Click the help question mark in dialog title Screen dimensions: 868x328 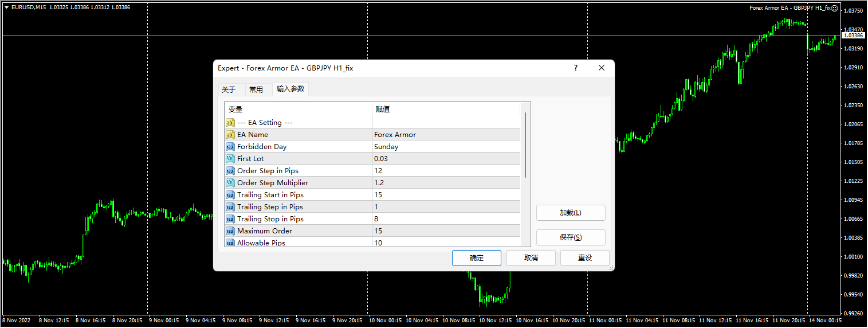point(576,68)
